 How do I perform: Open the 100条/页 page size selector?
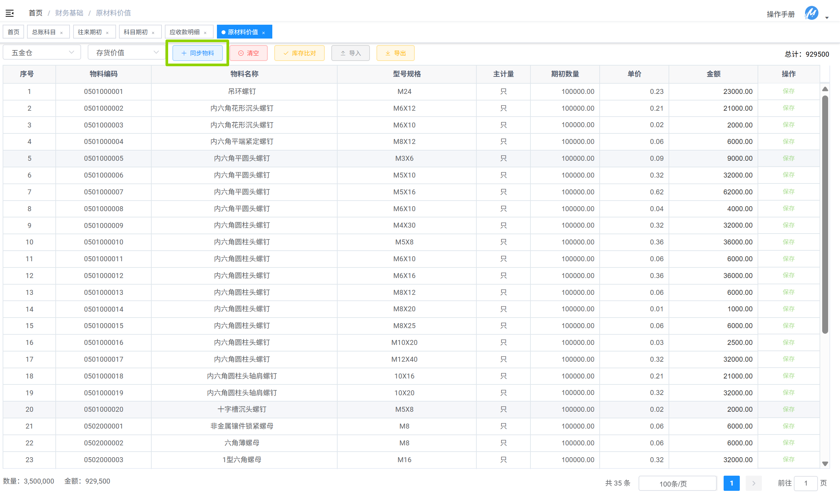[x=677, y=483]
